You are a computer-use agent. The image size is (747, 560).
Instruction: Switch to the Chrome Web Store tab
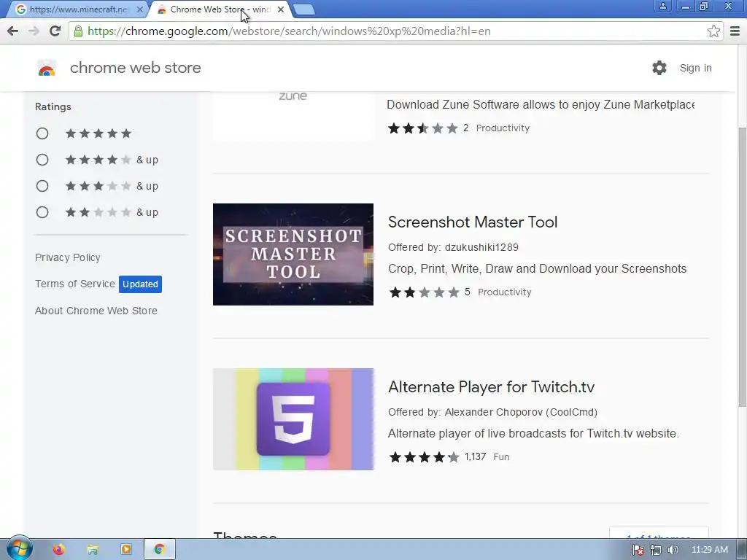coord(219,9)
